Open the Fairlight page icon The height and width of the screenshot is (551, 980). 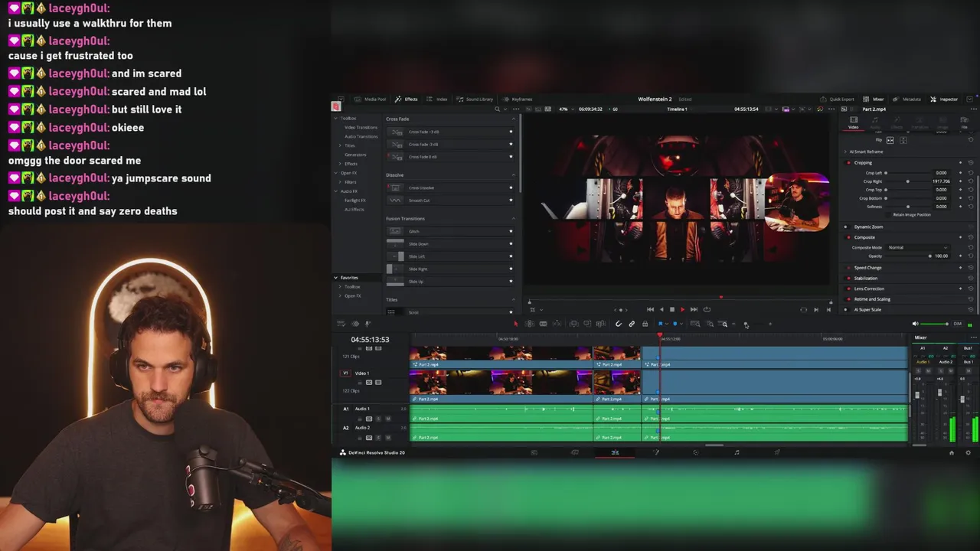click(737, 452)
